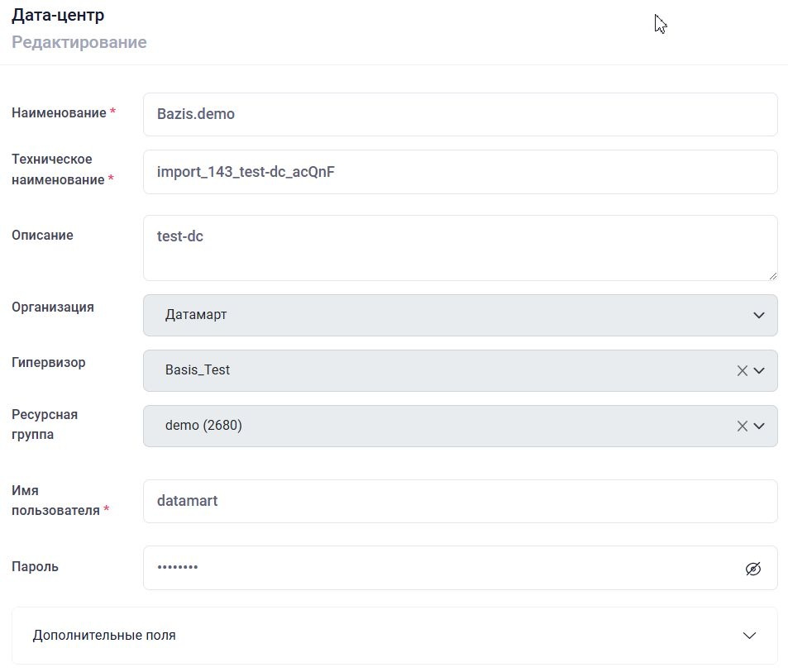Expand the Дополнительные поля section
Screen dimensions: 788x672
pyautogui.click(x=749, y=636)
